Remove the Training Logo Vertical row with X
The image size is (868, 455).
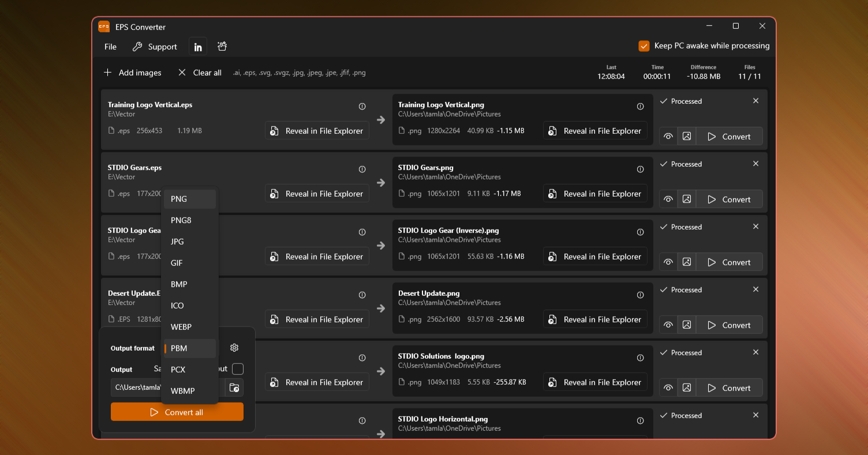point(756,101)
